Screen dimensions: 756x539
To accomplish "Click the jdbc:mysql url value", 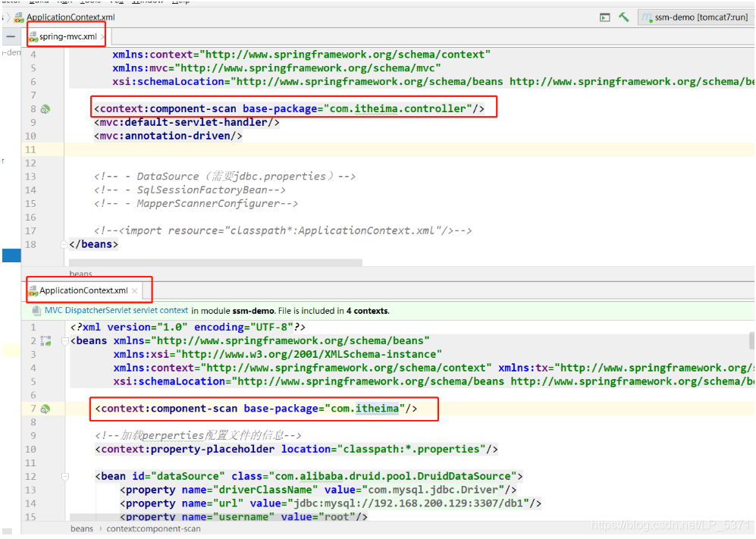I will point(409,503).
